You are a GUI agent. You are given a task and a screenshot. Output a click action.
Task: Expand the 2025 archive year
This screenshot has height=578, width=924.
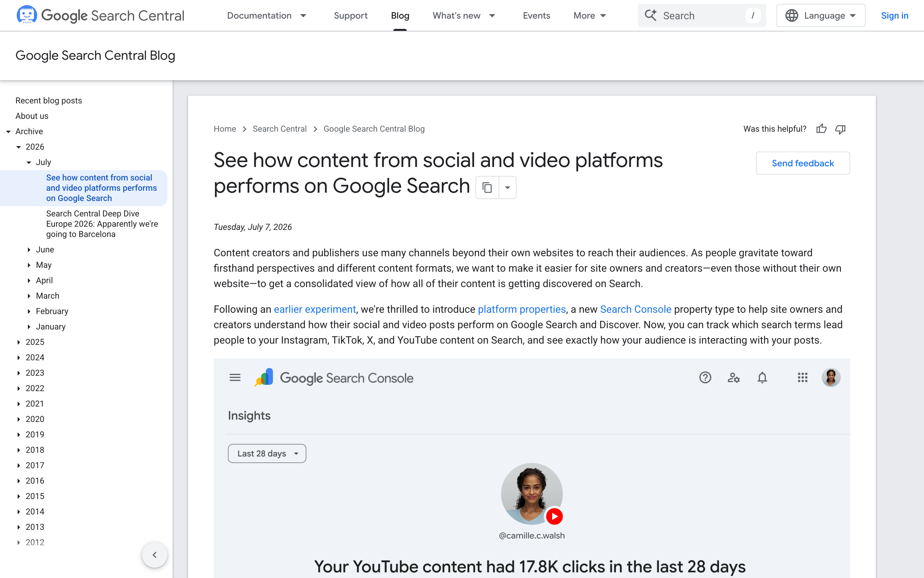19,342
